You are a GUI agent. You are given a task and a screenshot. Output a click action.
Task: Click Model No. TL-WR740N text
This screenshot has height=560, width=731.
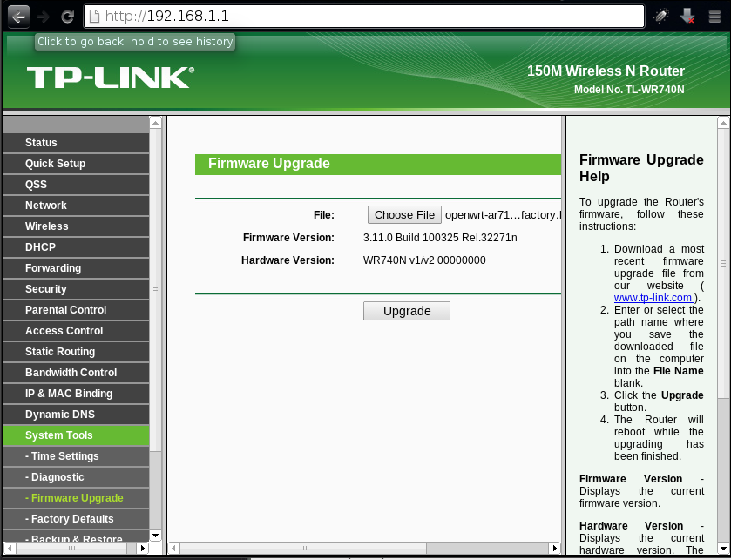click(629, 90)
